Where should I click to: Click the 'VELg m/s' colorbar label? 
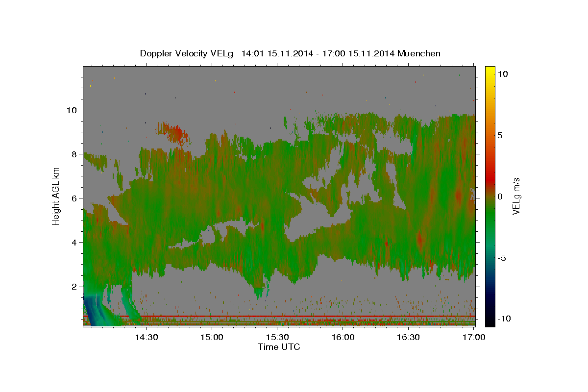516,196
